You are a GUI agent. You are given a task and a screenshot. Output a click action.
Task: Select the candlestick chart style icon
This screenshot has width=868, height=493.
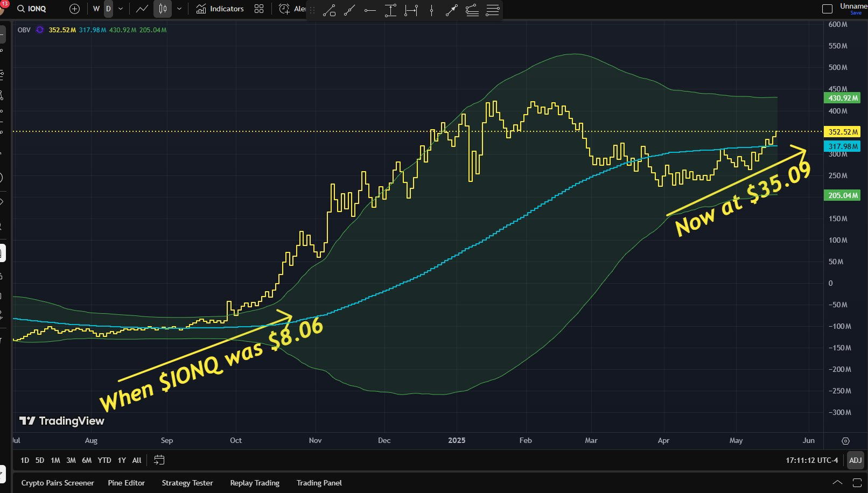pyautogui.click(x=163, y=9)
